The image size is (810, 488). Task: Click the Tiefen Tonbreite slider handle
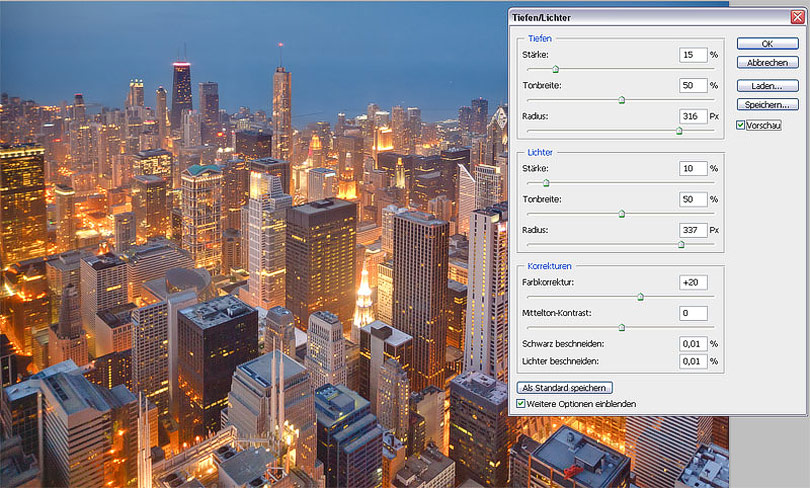click(x=622, y=100)
